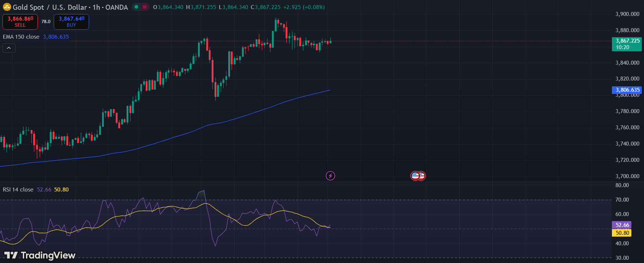Collapse the indicator legend with chevron arrow
The height and width of the screenshot is (263, 644).
tap(9, 48)
